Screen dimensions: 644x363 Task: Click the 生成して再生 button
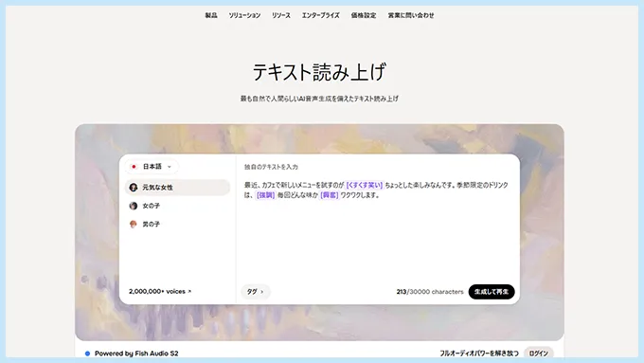coord(492,292)
